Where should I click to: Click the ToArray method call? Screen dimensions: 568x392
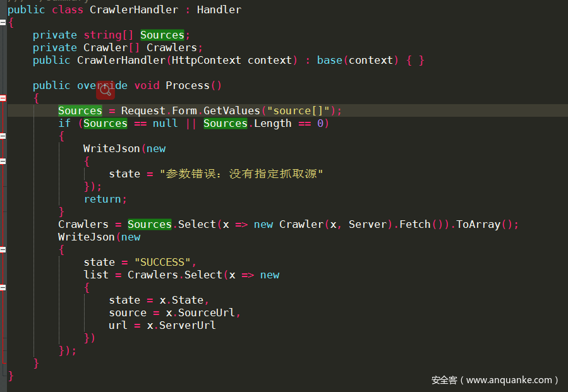pyautogui.click(x=478, y=224)
